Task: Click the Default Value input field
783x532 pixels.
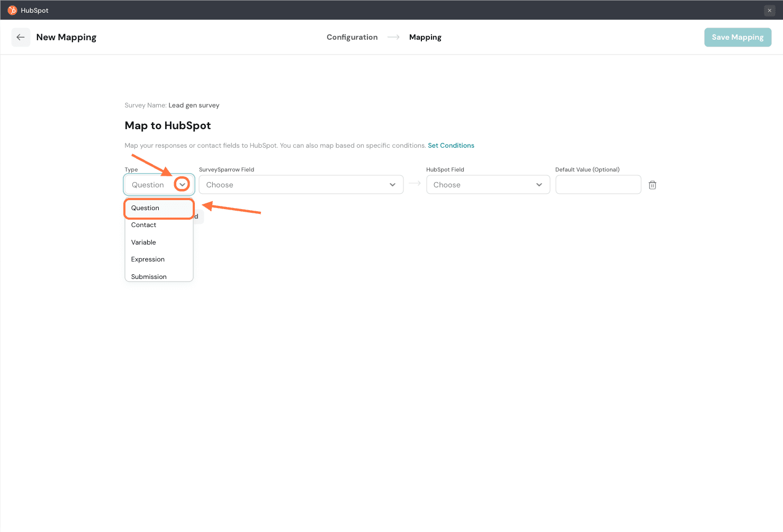Action: 598,185
